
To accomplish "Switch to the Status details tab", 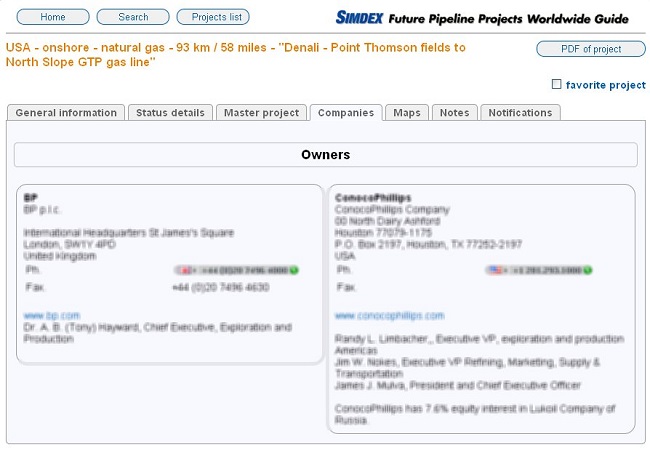I will click(169, 113).
